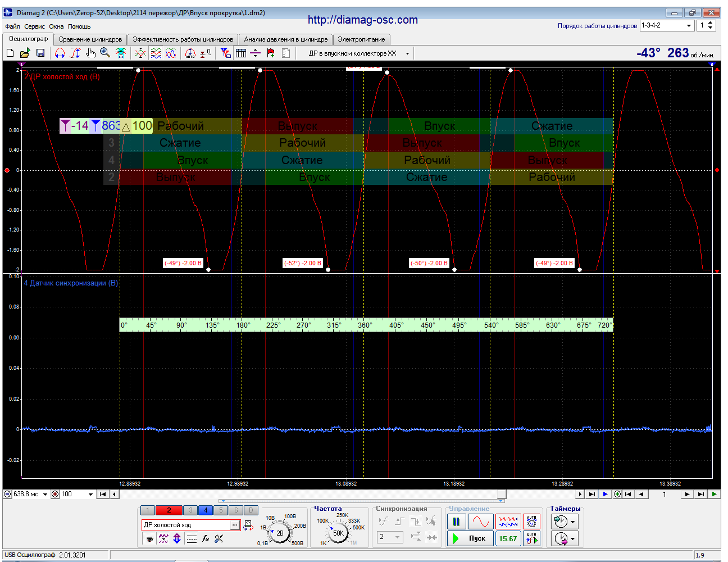This screenshot has width=728, height=562.
Task: Select the zoom magnifier tool
Action: pyautogui.click(x=105, y=53)
